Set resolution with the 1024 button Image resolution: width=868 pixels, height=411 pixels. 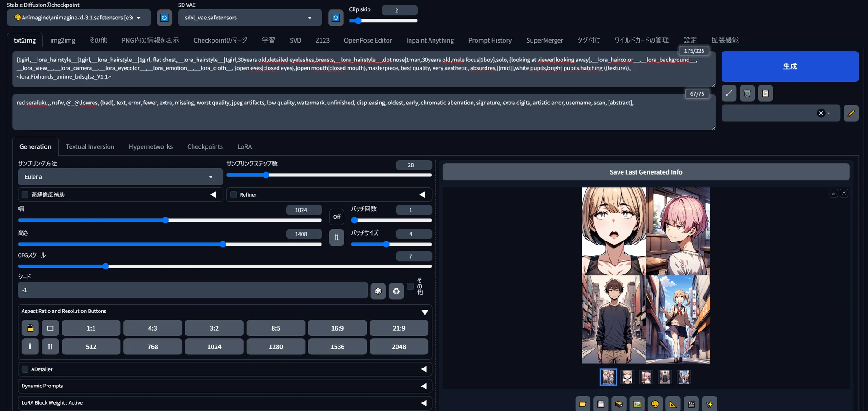[x=214, y=346]
